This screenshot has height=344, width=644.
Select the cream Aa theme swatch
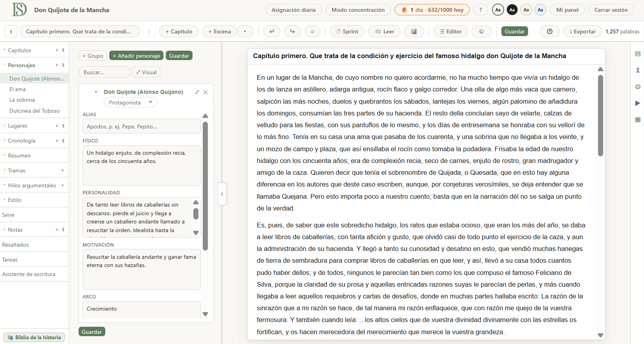click(x=526, y=10)
